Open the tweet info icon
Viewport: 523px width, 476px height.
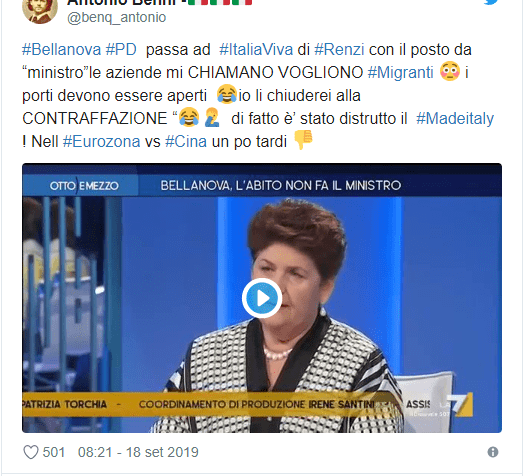(x=493, y=452)
